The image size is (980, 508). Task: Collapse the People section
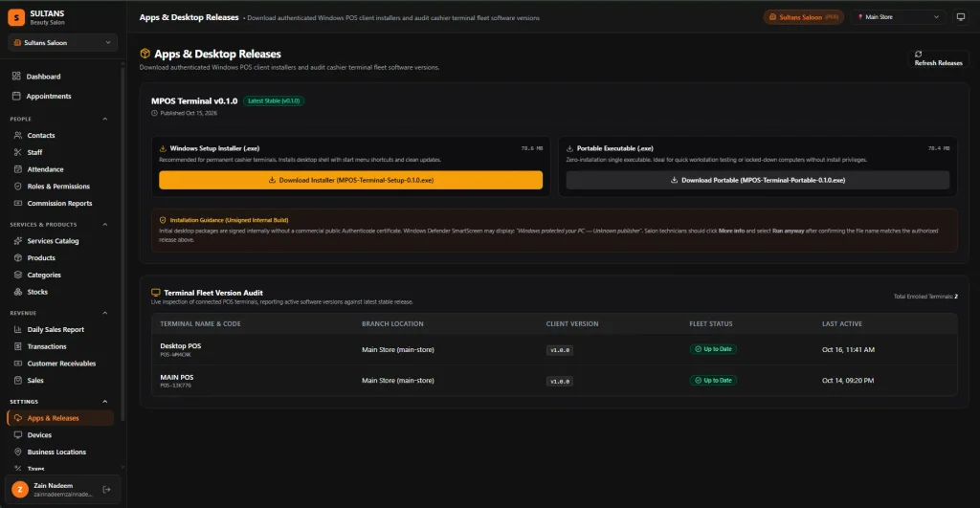pyautogui.click(x=104, y=119)
